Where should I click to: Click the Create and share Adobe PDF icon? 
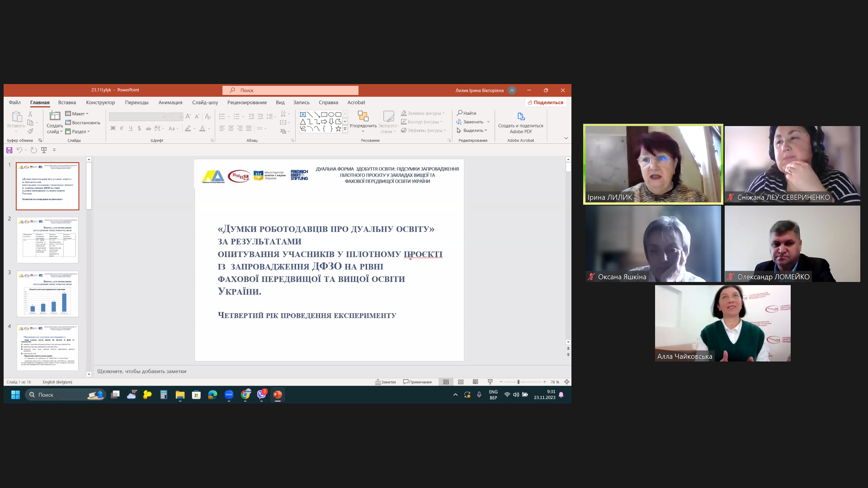coord(521,117)
